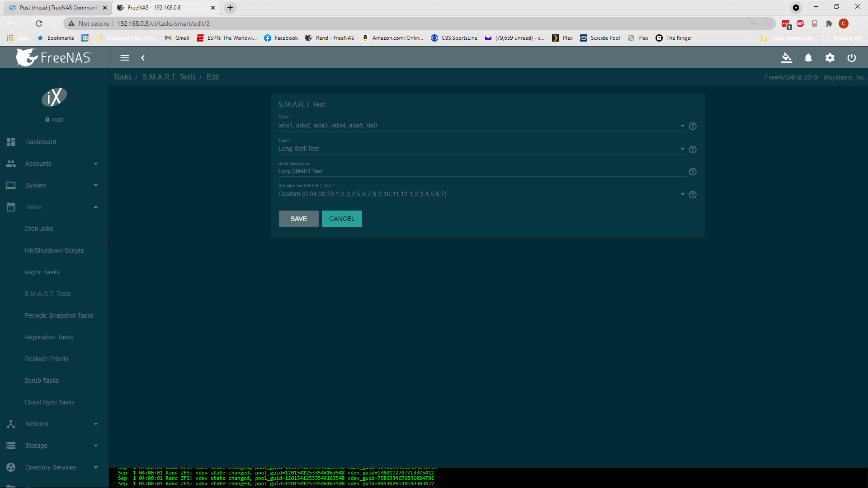Open Scrub Tasks in sidebar
Viewport: 868px width, 488px height.
click(x=42, y=380)
